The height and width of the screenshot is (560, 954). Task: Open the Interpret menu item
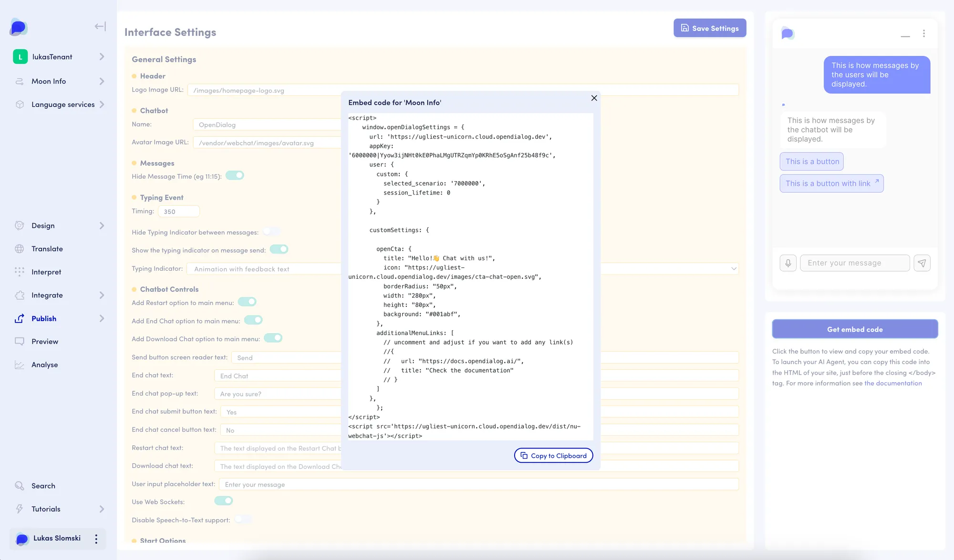pos(46,272)
